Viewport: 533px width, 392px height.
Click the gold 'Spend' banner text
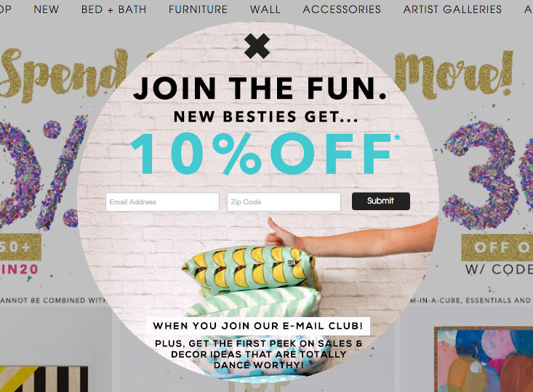[x=63, y=75]
